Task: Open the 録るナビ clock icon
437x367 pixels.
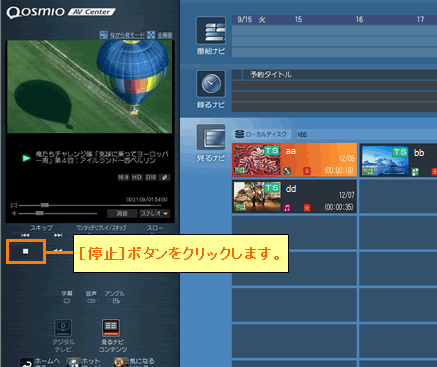Action: tap(211, 84)
